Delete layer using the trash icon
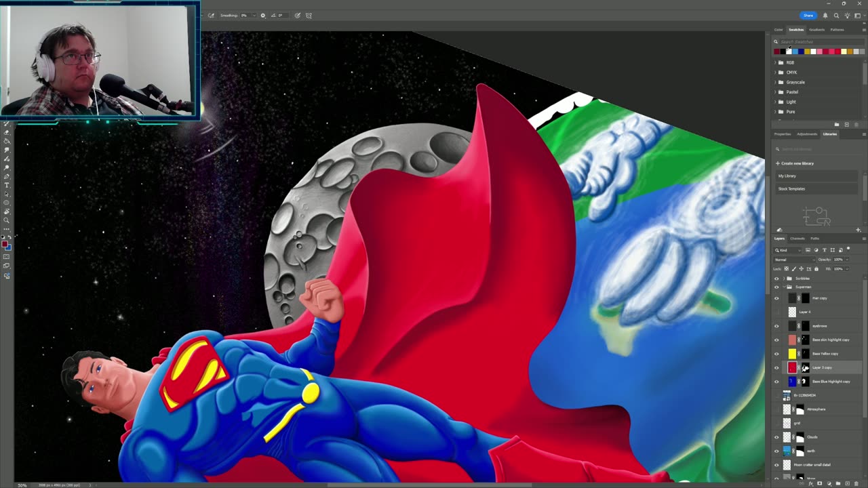 pos(856,483)
